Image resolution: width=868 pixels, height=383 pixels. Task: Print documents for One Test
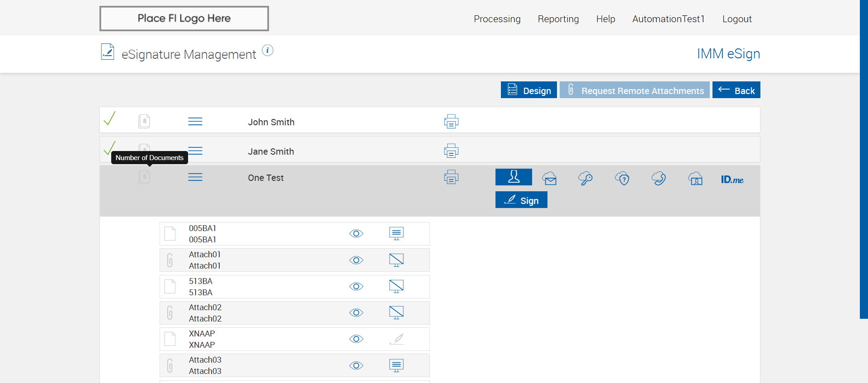[x=451, y=177]
